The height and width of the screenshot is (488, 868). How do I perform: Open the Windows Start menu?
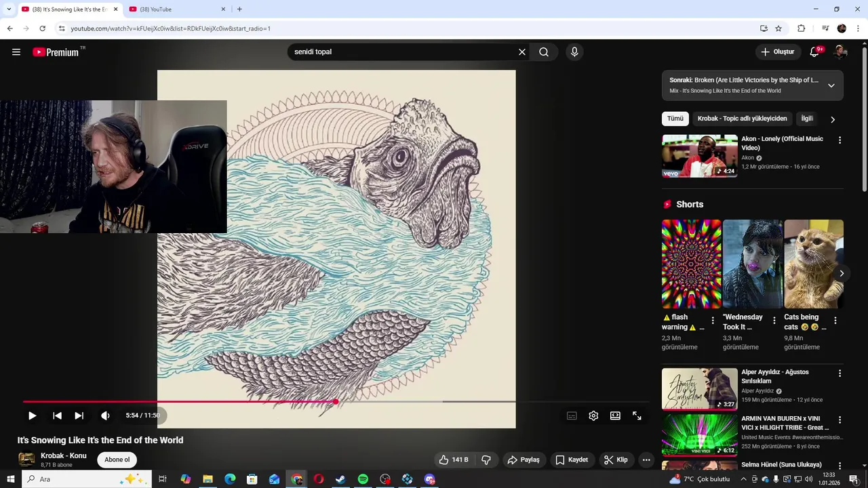[x=10, y=479]
